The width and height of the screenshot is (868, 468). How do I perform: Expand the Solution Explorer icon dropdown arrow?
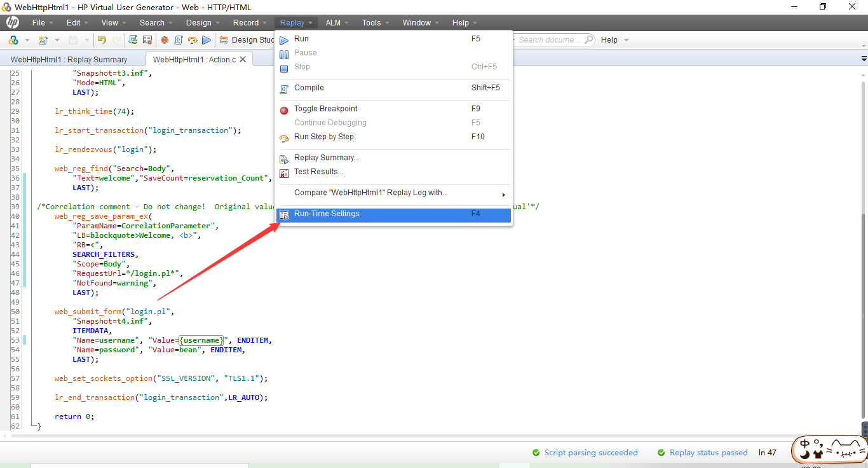click(27, 40)
